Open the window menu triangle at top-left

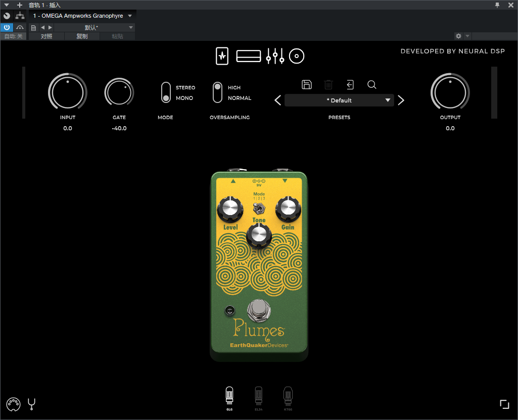click(x=6, y=5)
